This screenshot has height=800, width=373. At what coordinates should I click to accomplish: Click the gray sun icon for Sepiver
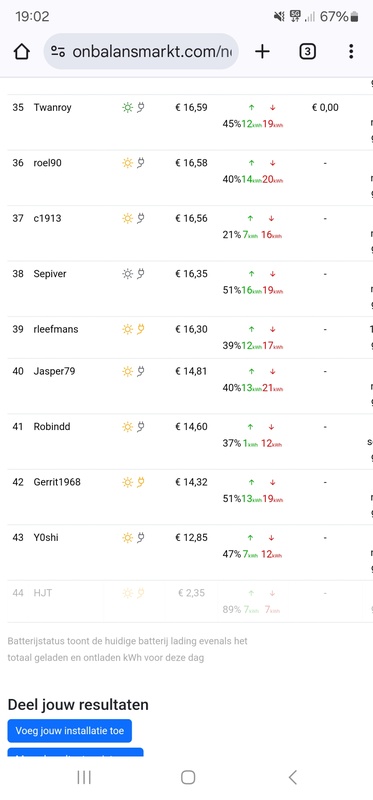(128, 274)
